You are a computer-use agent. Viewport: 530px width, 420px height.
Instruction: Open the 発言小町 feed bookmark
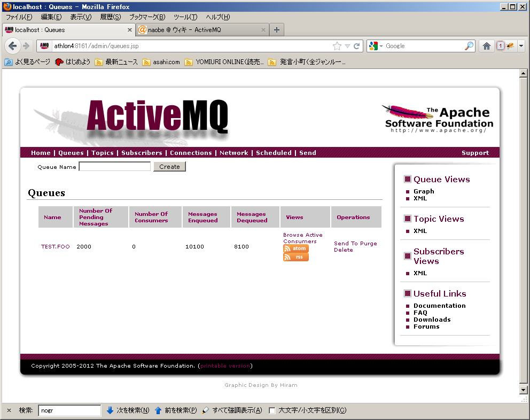pos(307,62)
